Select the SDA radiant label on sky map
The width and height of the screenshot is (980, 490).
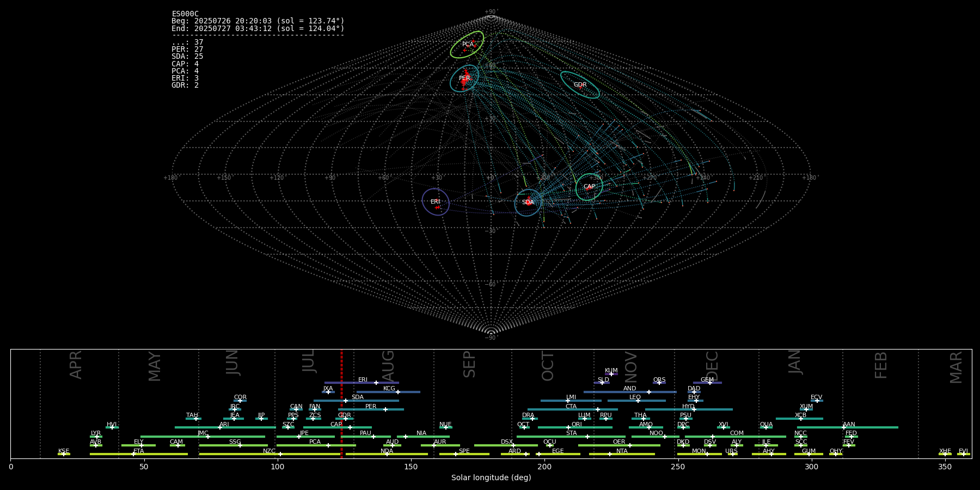click(528, 203)
